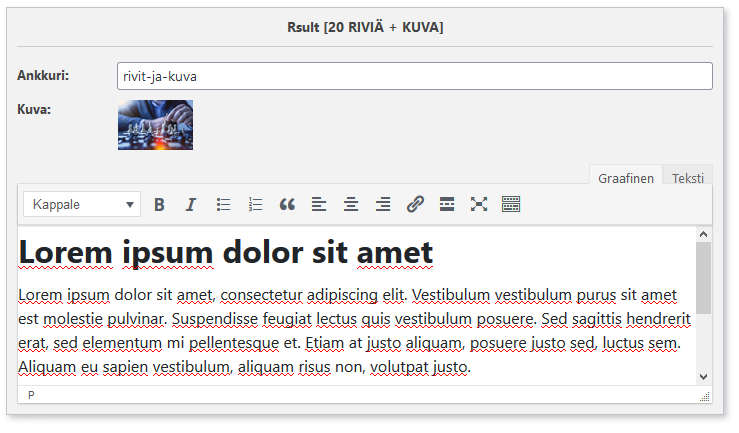
Task: Toggle italic formatting
Action: pos(191,204)
